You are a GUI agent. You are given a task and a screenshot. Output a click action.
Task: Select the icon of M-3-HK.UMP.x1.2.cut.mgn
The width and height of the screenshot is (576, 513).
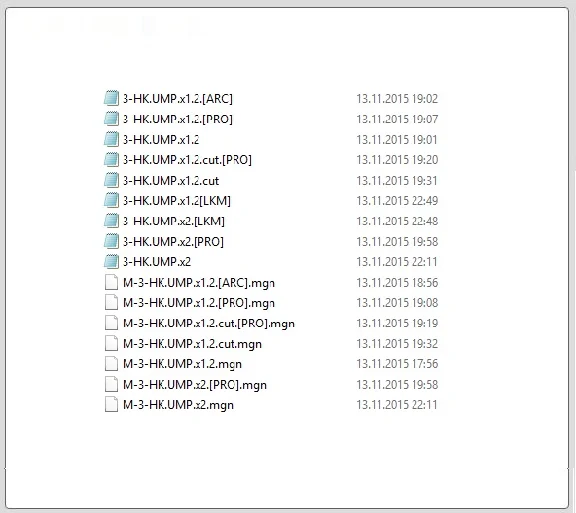click(x=111, y=344)
